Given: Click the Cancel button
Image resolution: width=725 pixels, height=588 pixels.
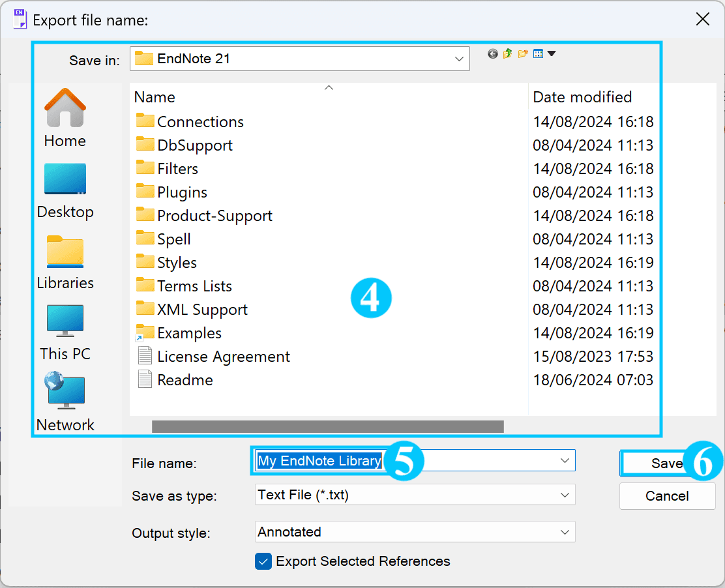Looking at the screenshot, I should coord(667,496).
